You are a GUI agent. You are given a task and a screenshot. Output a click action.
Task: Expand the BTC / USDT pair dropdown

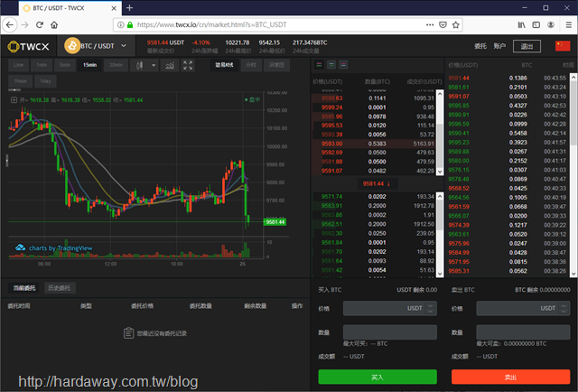pyautogui.click(x=124, y=46)
